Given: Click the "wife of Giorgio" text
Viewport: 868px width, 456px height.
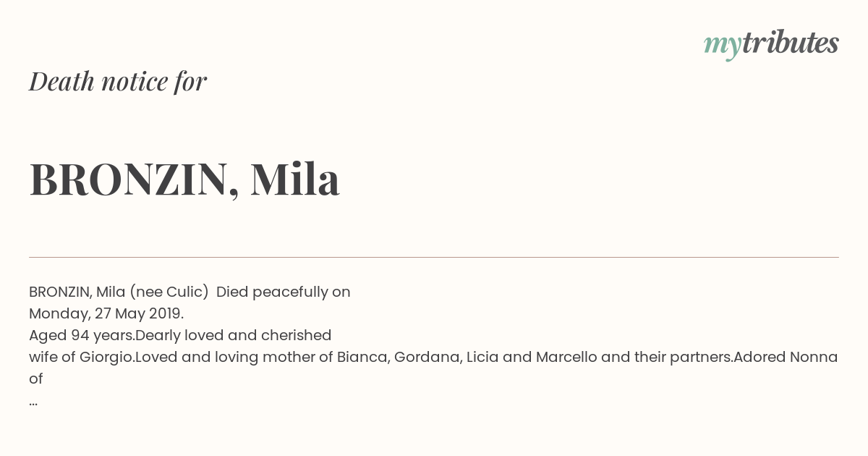Looking at the screenshot, I should click(x=80, y=357).
